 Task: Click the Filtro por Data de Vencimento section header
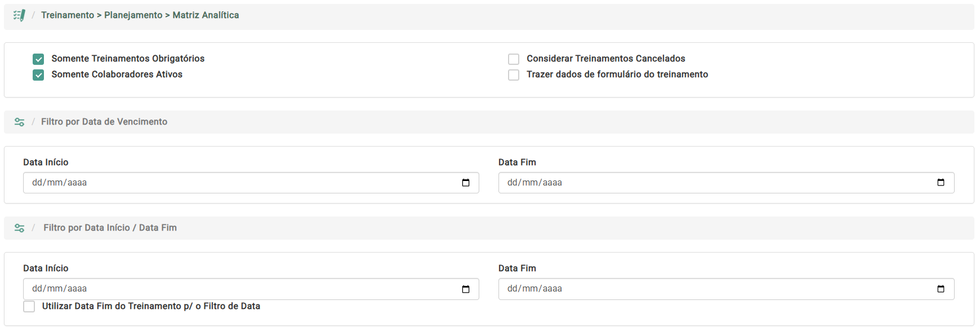point(104,122)
